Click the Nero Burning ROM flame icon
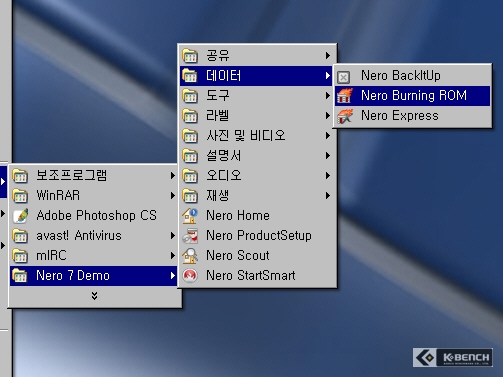 344,96
